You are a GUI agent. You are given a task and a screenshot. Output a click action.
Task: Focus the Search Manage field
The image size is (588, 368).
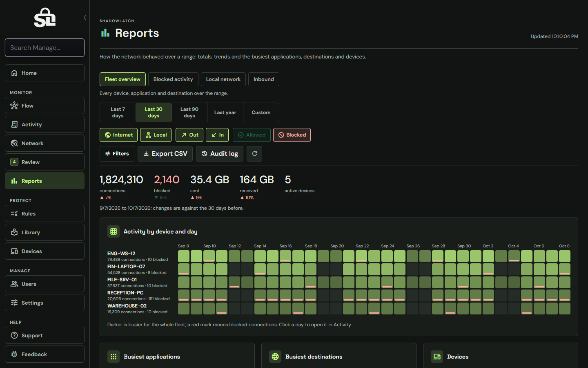tap(45, 48)
